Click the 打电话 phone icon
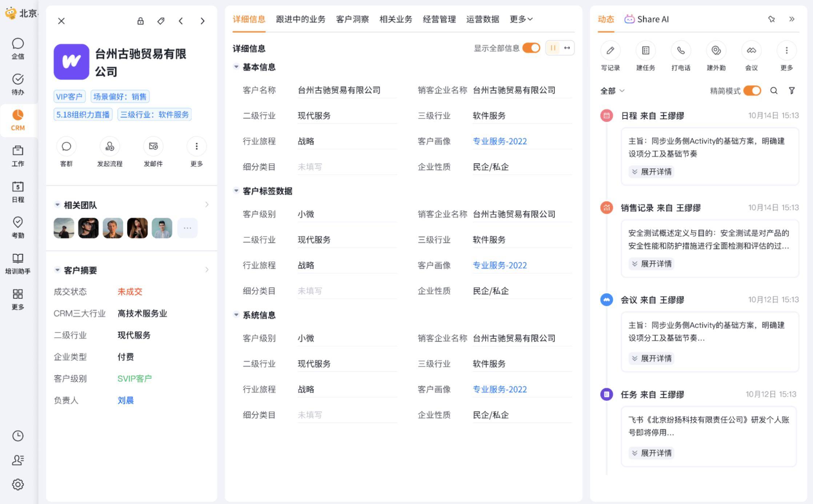Viewport: 813px width, 504px height. pos(681,51)
